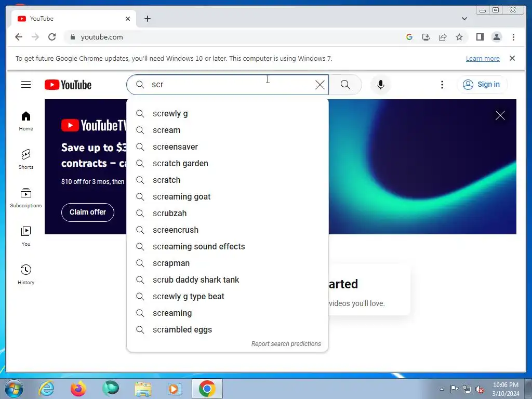Show hidden tray icons arrow
Image resolution: width=532 pixels, height=399 pixels.
(442, 389)
